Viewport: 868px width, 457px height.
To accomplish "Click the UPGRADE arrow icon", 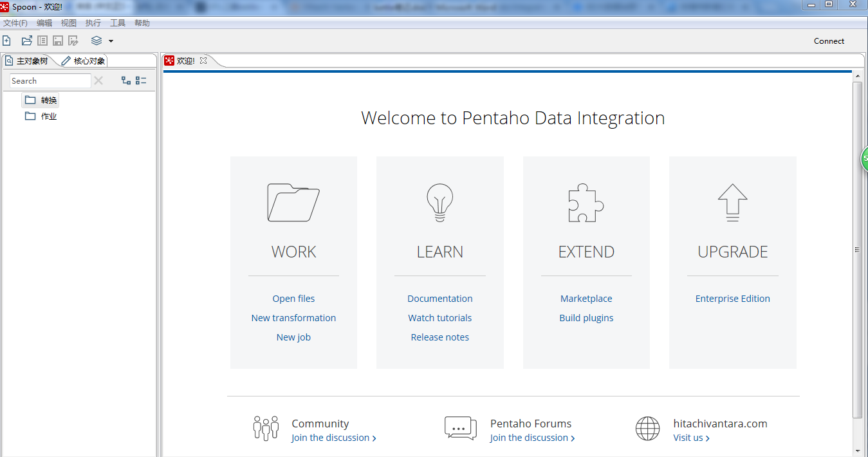I will pyautogui.click(x=732, y=203).
